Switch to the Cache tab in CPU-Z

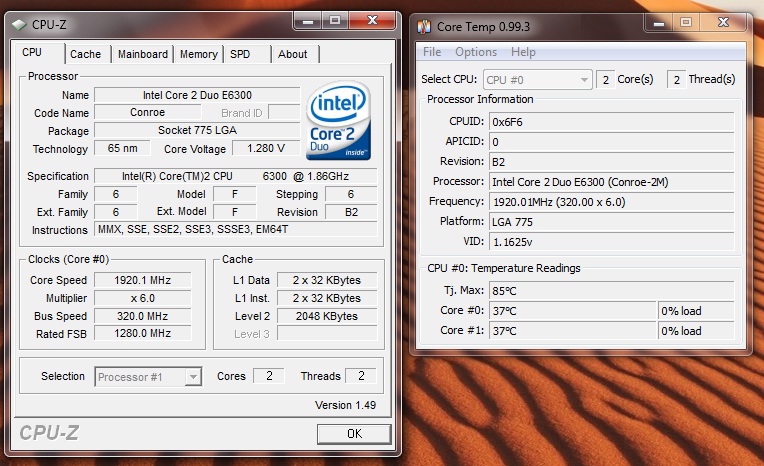point(86,54)
